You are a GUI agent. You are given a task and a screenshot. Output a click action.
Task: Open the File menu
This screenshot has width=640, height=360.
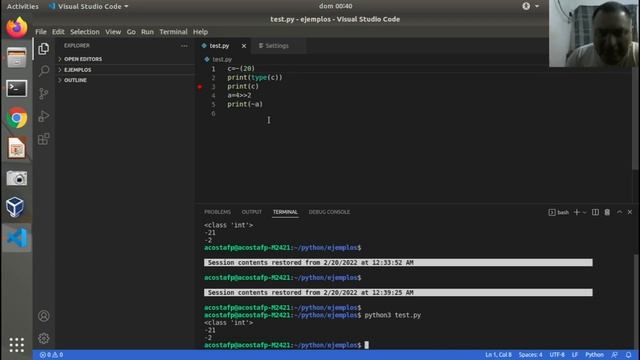(x=40, y=32)
